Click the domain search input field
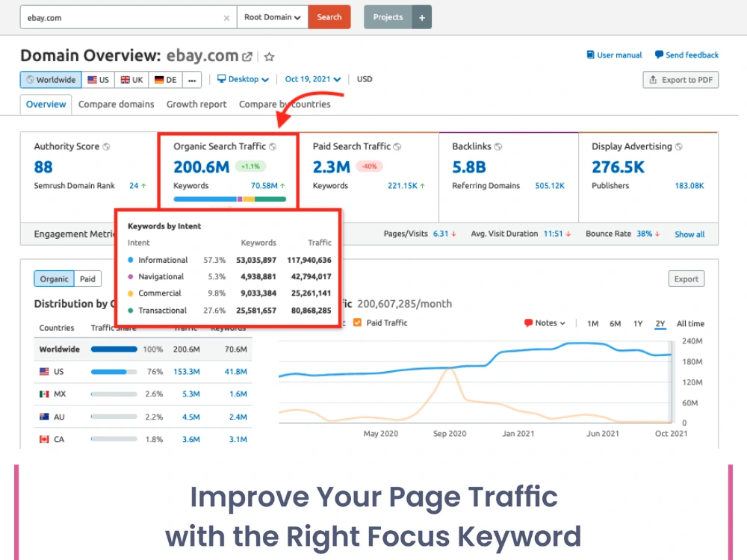This screenshot has height=560, width=747. (128, 18)
